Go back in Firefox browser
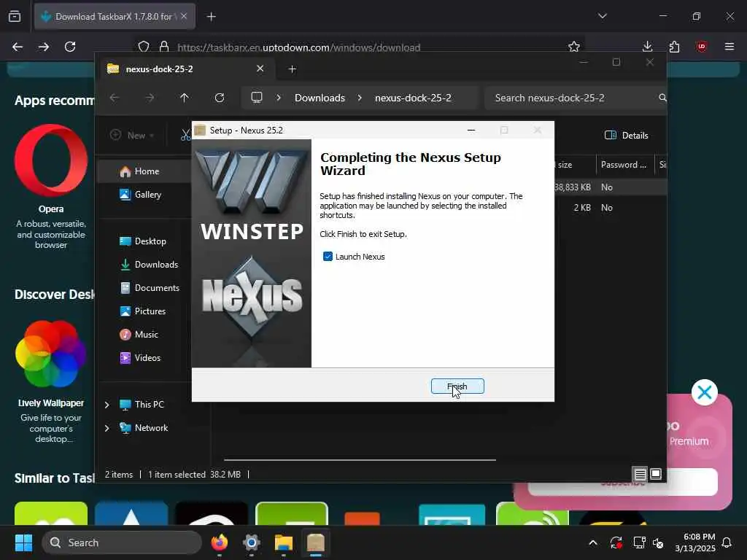Image resolution: width=747 pixels, height=560 pixels. click(18, 47)
